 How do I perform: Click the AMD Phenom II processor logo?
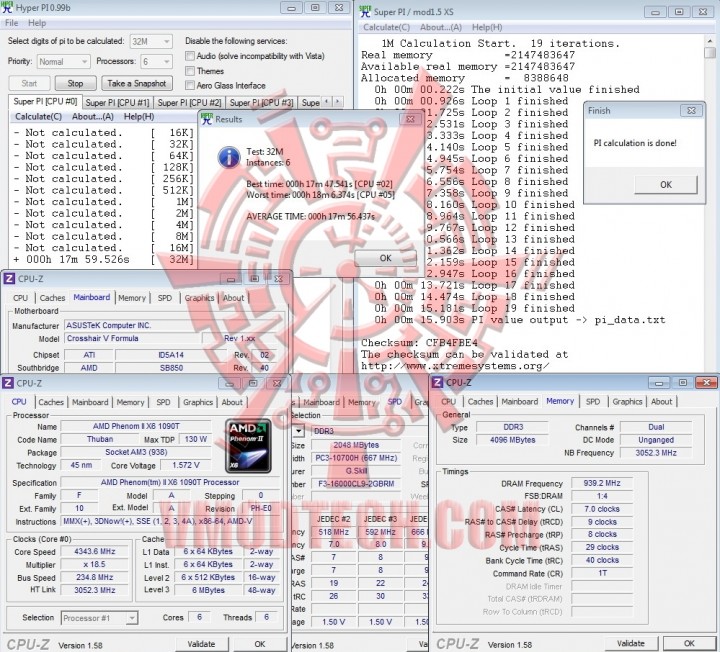(x=248, y=446)
